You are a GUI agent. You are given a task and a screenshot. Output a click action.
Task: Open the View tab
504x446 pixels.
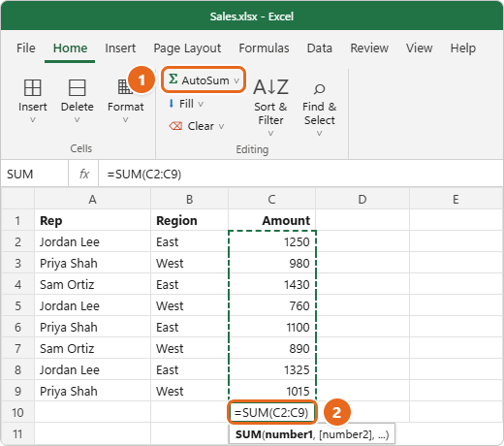point(419,48)
